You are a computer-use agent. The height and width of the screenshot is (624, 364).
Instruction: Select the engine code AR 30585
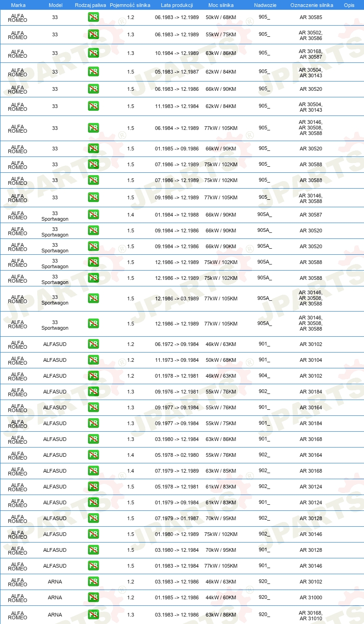pyautogui.click(x=311, y=17)
